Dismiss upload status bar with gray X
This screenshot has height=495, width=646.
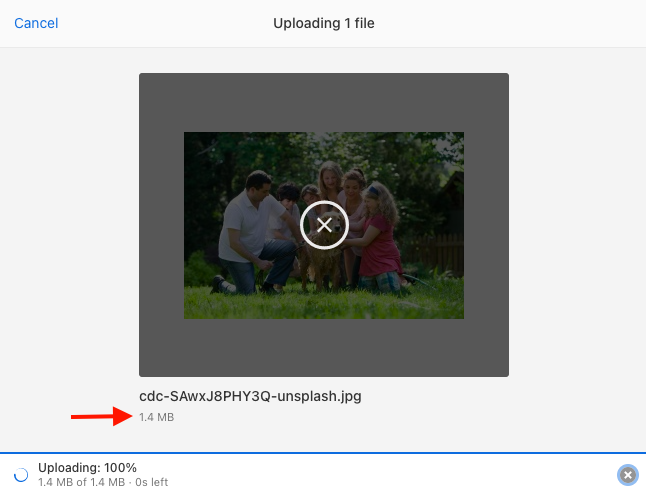tap(627, 475)
